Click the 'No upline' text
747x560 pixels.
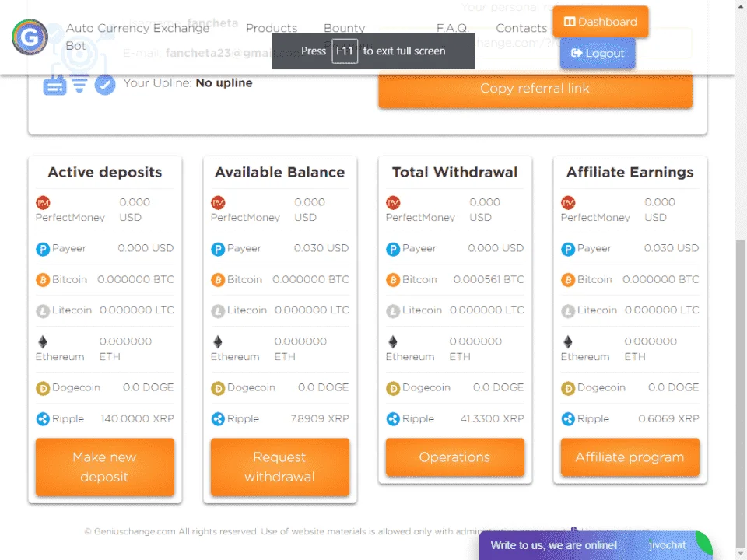[x=224, y=83]
